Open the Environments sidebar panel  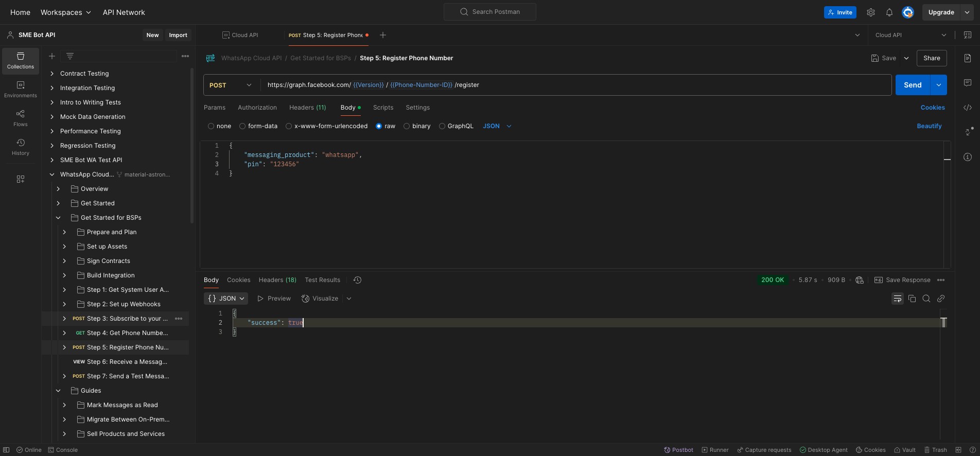click(x=21, y=90)
